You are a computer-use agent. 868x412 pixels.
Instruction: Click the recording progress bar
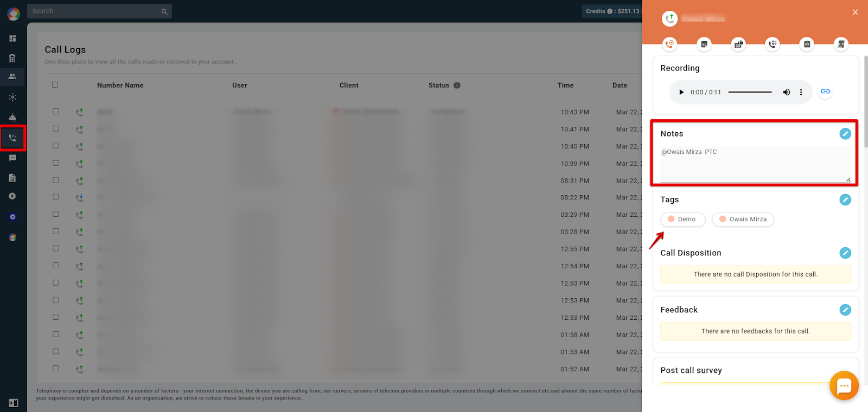point(750,92)
